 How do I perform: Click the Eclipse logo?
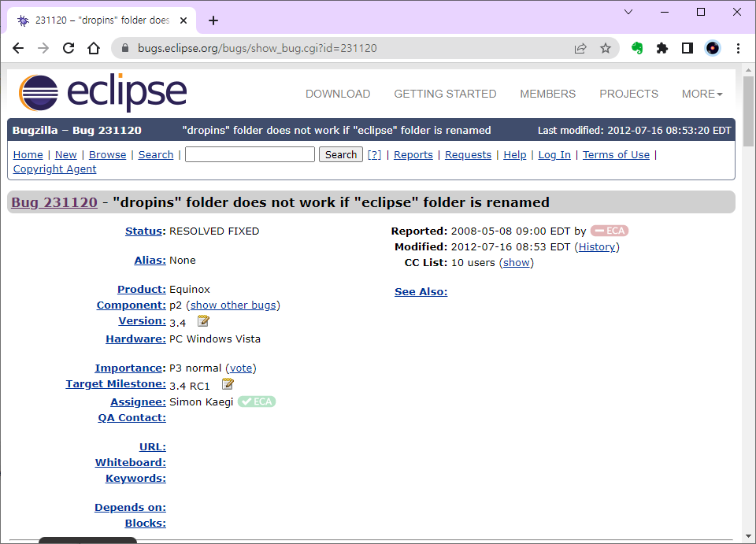(102, 92)
